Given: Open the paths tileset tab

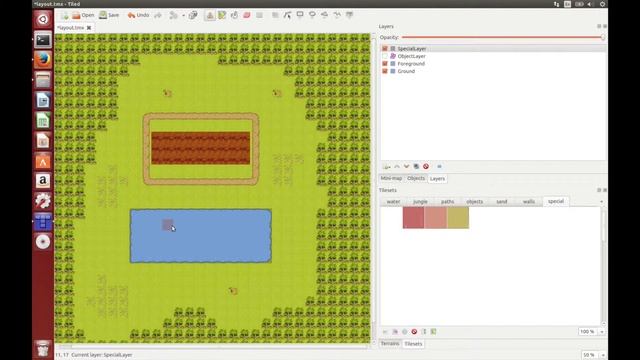Looking at the screenshot, I should (x=447, y=202).
